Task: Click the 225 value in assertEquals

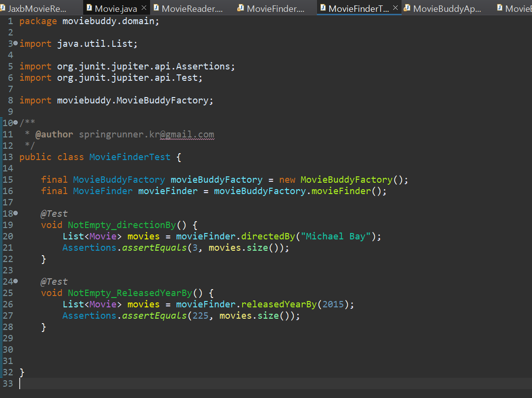Action: pos(200,316)
